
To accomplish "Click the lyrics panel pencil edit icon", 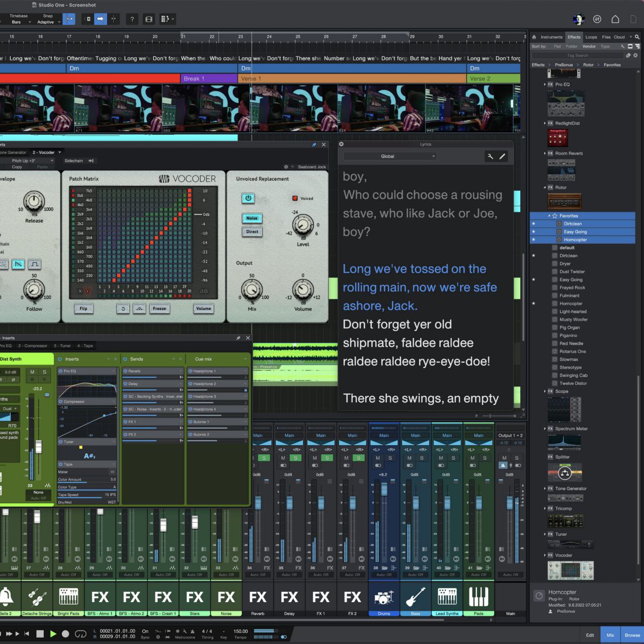I will [x=502, y=156].
